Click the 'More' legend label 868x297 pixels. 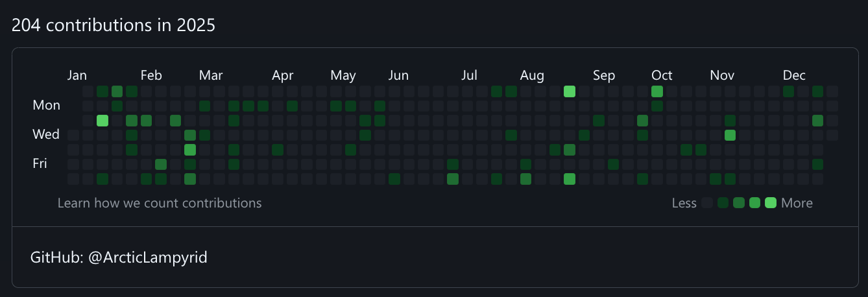coord(797,203)
